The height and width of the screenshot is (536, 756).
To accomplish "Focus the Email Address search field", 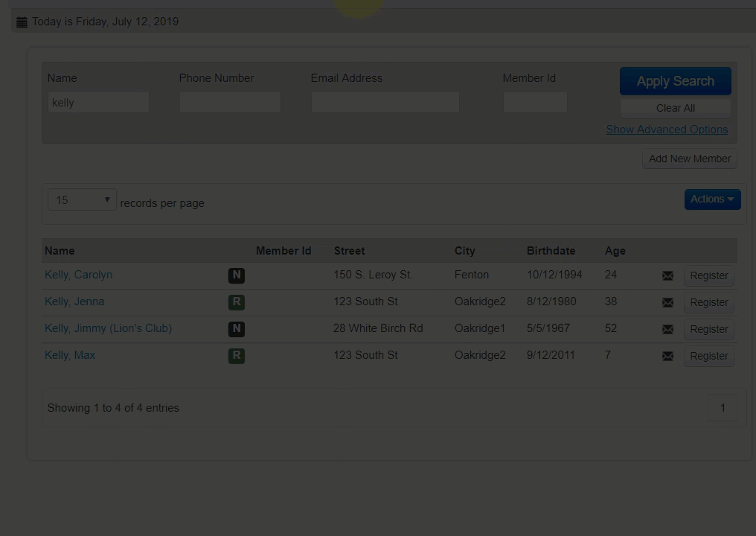I will (385, 102).
